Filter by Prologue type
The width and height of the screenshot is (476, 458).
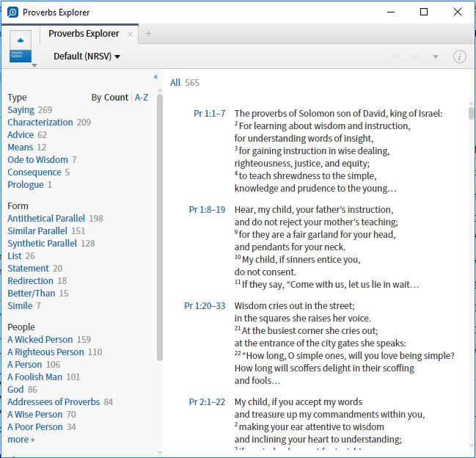[x=26, y=185]
